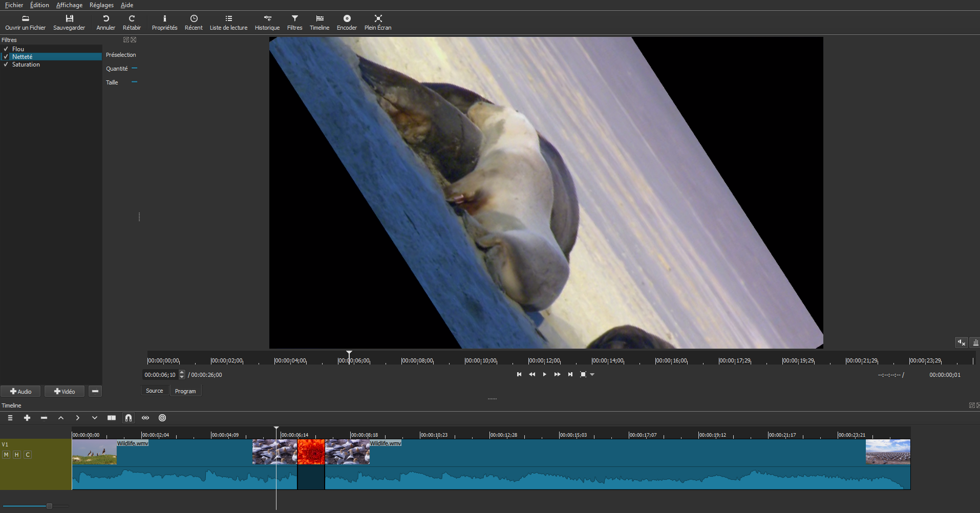Screen dimensions: 980x513
Task: Enable ripple all tracks target icon
Action: tap(162, 418)
